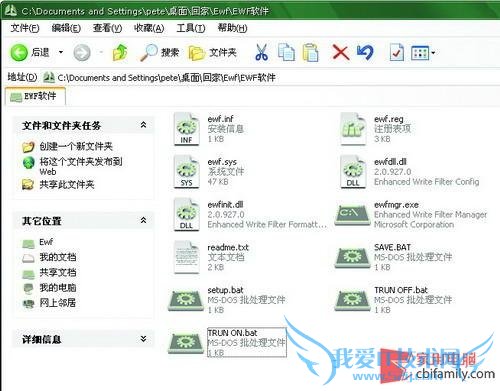Click 共享此文件夹 link
Screen dimensions: 500x391
67,185
